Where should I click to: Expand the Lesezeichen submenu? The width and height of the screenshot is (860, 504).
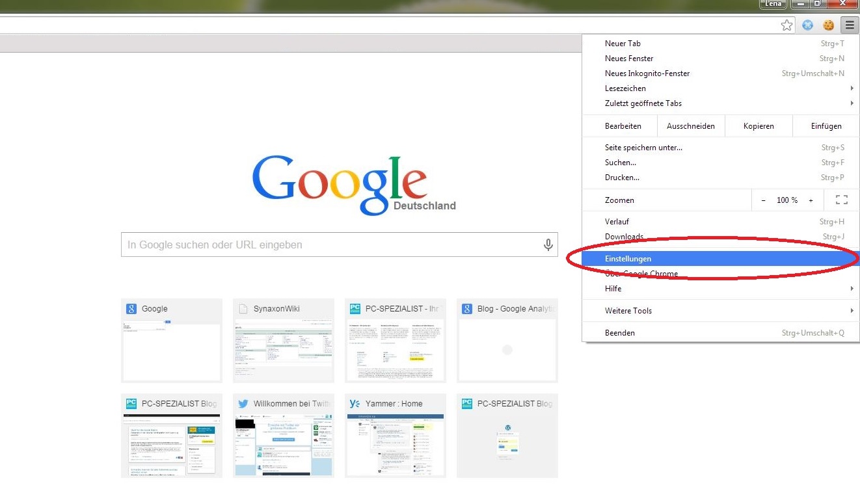coord(721,88)
